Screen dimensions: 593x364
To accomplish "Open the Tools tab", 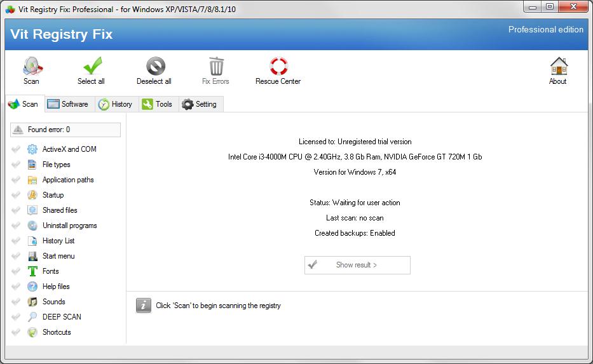I will click(x=158, y=104).
